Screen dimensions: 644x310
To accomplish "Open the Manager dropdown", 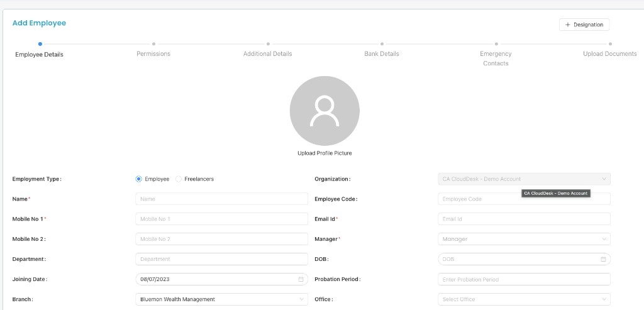I will [524, 239].
